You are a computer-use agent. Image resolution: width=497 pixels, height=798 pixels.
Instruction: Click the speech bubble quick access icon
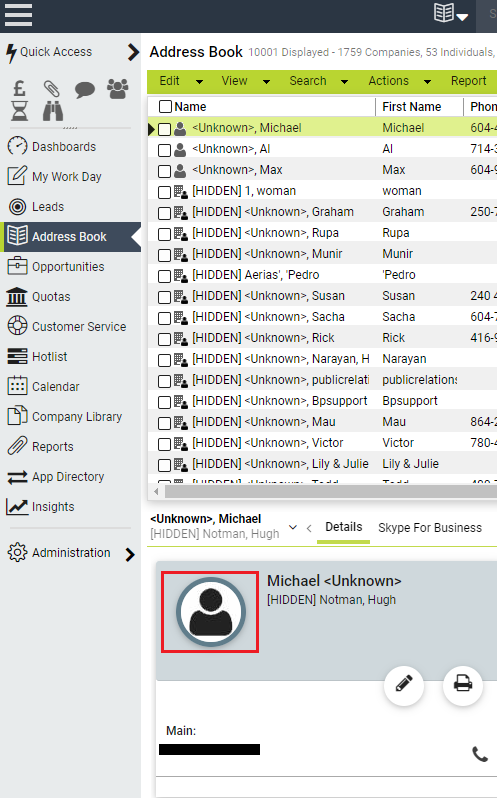84,90
